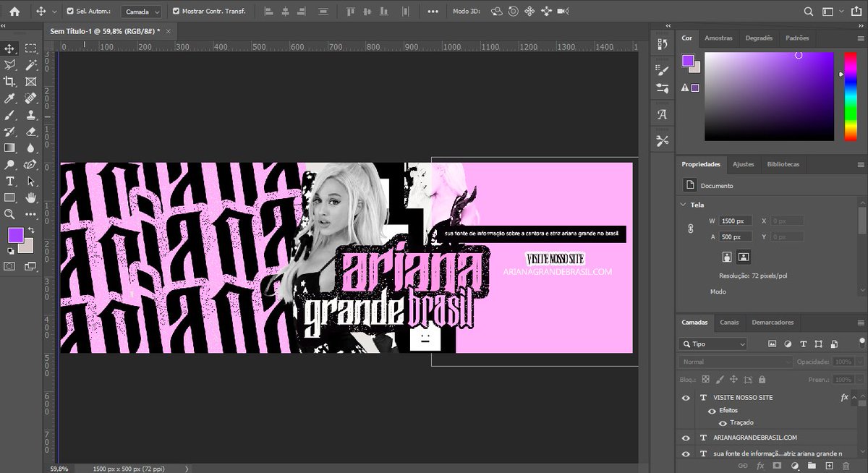Image resolution: width=868 pixels, height=473 pixels.
Task: Select the Crop tool
Action: click(9, 82)
